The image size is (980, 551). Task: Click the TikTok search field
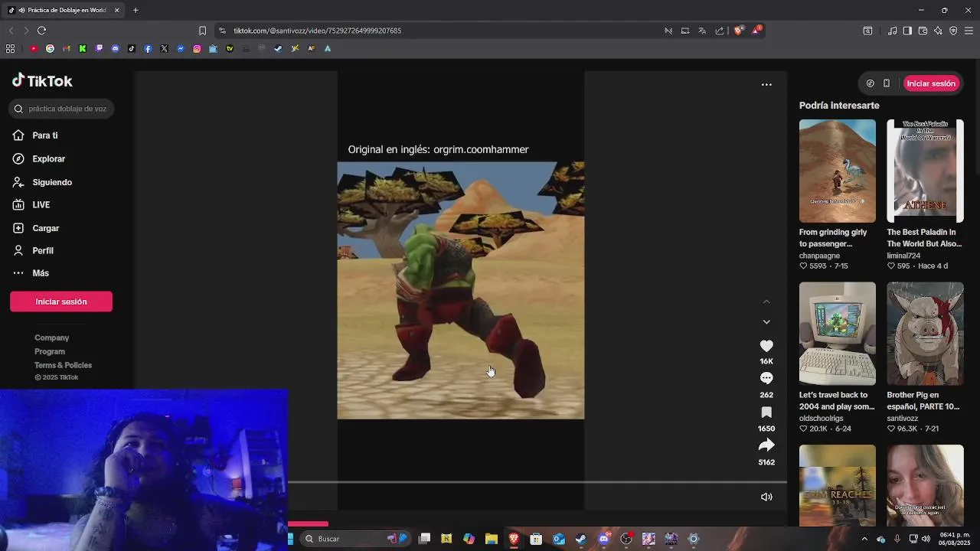coord(61,109)
